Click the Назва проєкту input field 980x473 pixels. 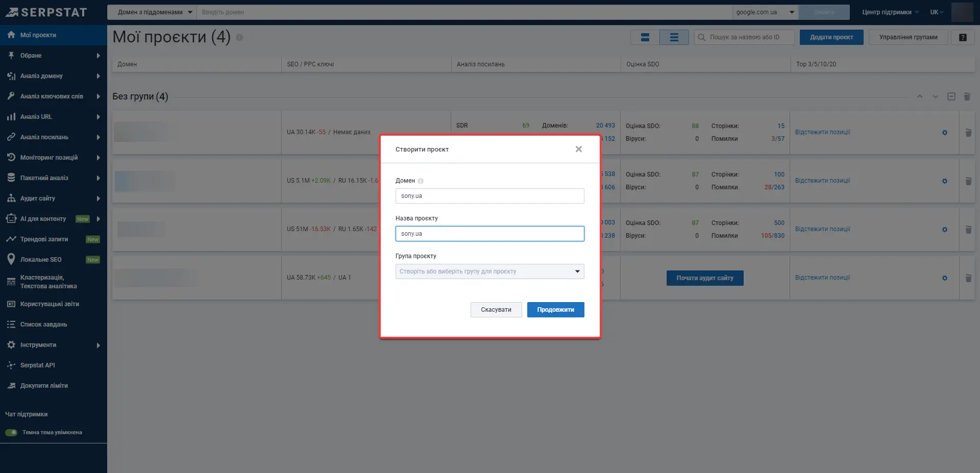click(489, 234)
